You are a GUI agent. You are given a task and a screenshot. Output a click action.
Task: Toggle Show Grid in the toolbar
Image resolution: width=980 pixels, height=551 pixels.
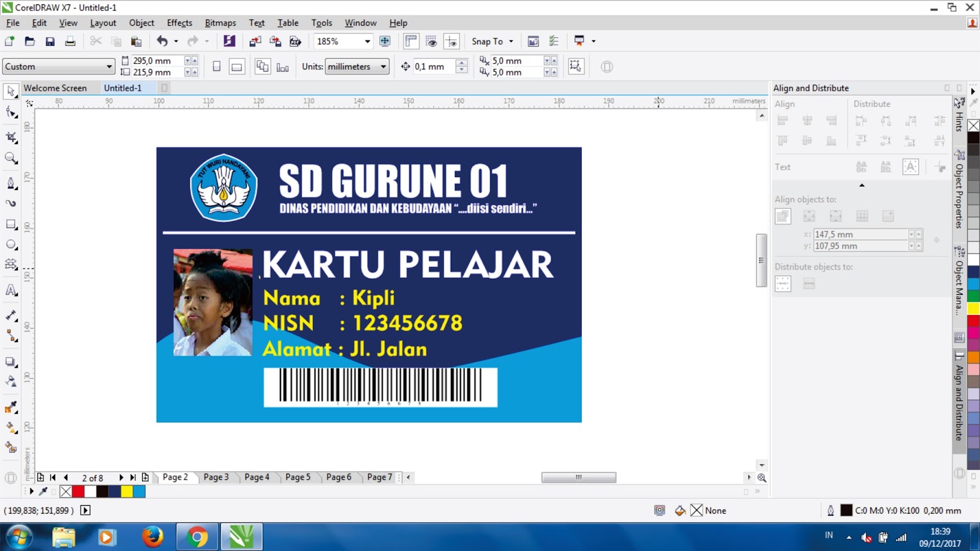(431, 41)
